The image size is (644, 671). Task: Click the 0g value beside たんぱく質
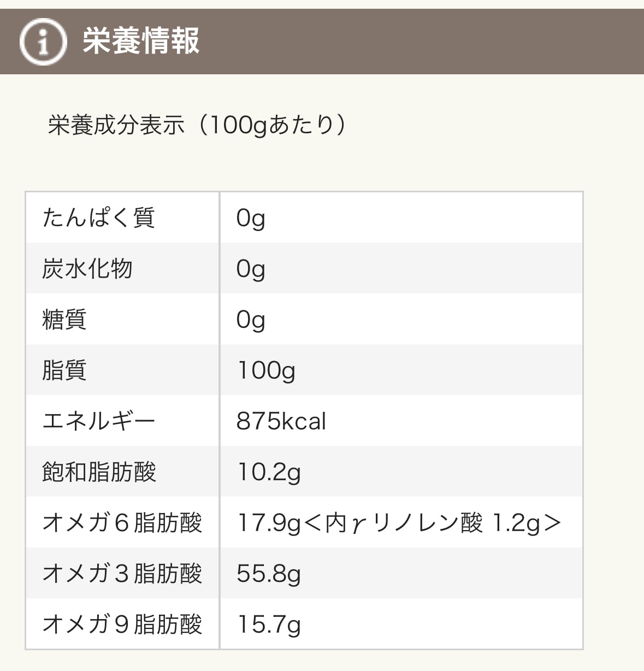pos(251,218)
